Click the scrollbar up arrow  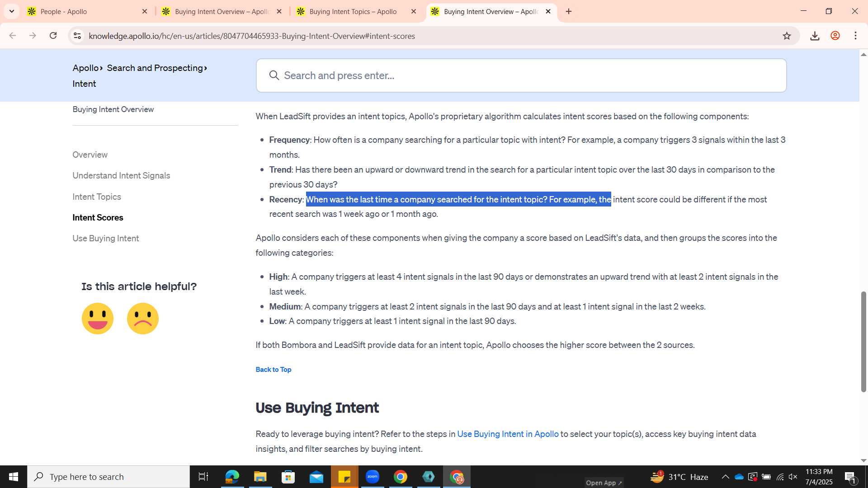(863, 54)
